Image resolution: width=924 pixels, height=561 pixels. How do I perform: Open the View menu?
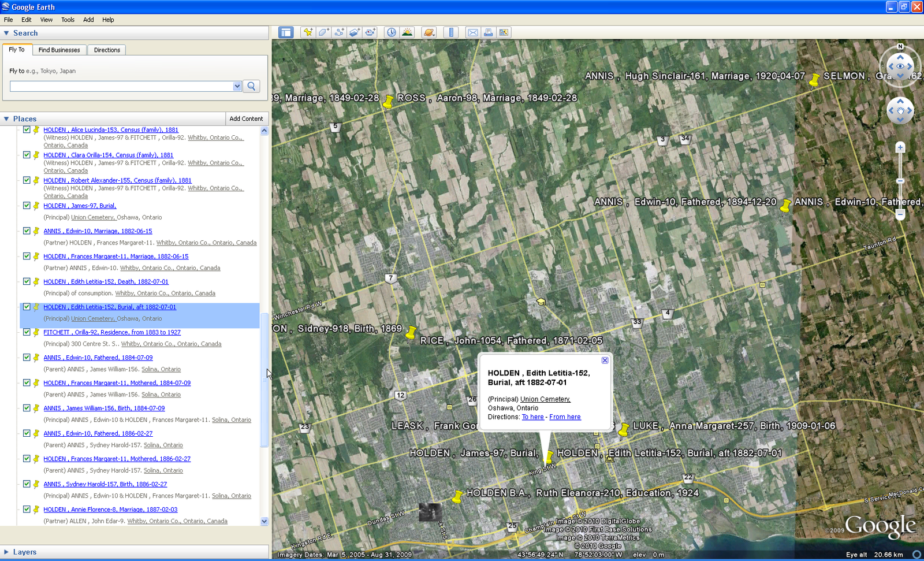pyautogui.click(x=46, y=20)
